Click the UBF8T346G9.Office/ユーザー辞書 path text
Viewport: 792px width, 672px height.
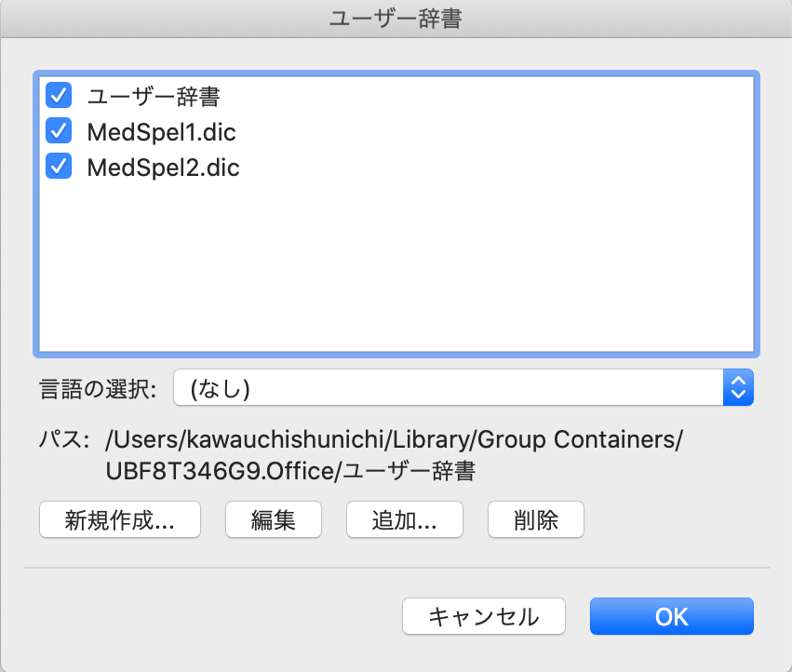click(290, 471)
